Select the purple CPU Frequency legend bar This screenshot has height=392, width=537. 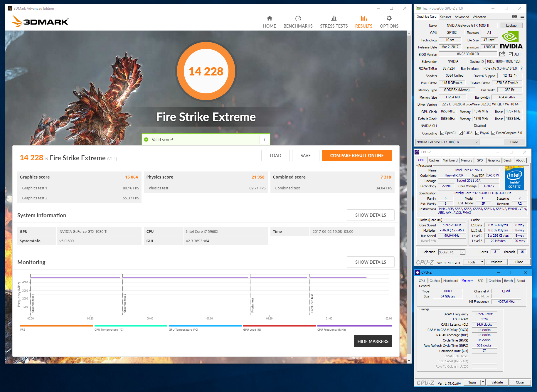[x=354, y=326]
